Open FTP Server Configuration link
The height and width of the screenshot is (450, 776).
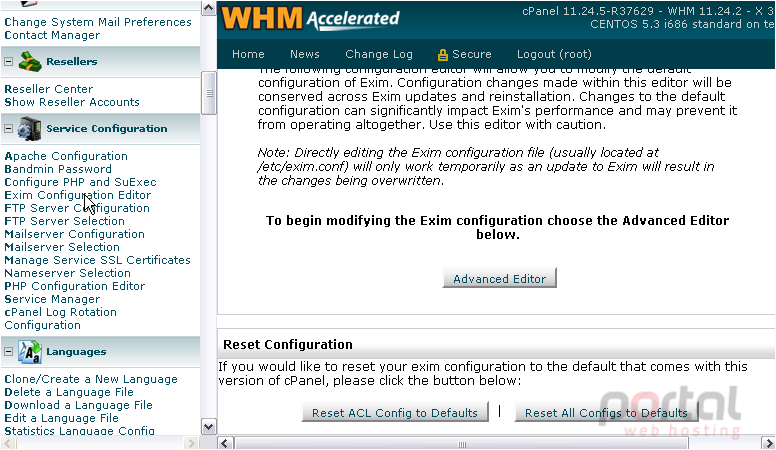coord(77,208)
